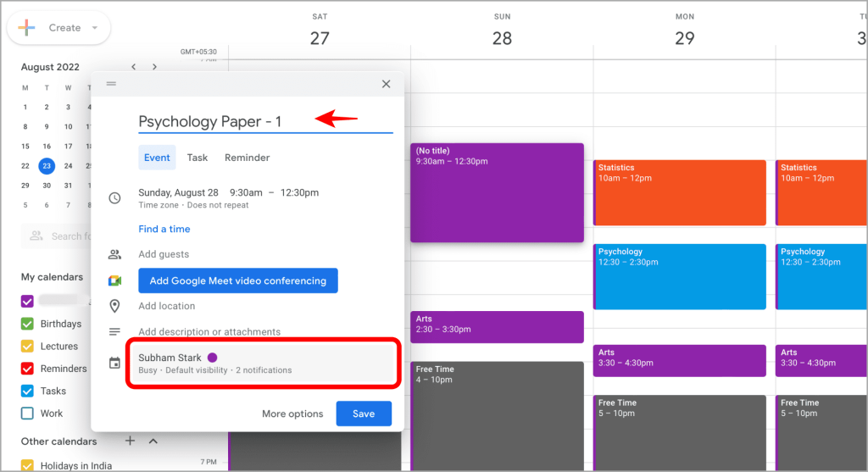Viewport: 868px width, 472px height.
Task: Pick the purple event color dot
Action: click(212, 358)
